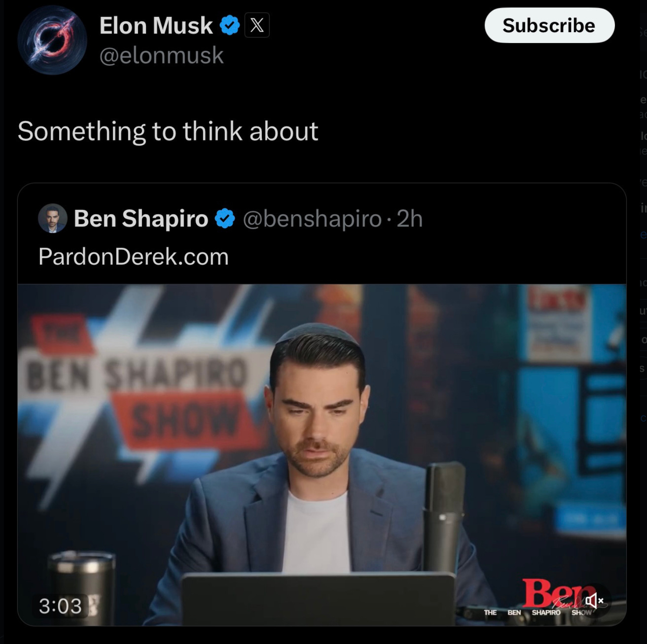
Task: Open the @benshapiro handle
Action: (x=312, y=219)
